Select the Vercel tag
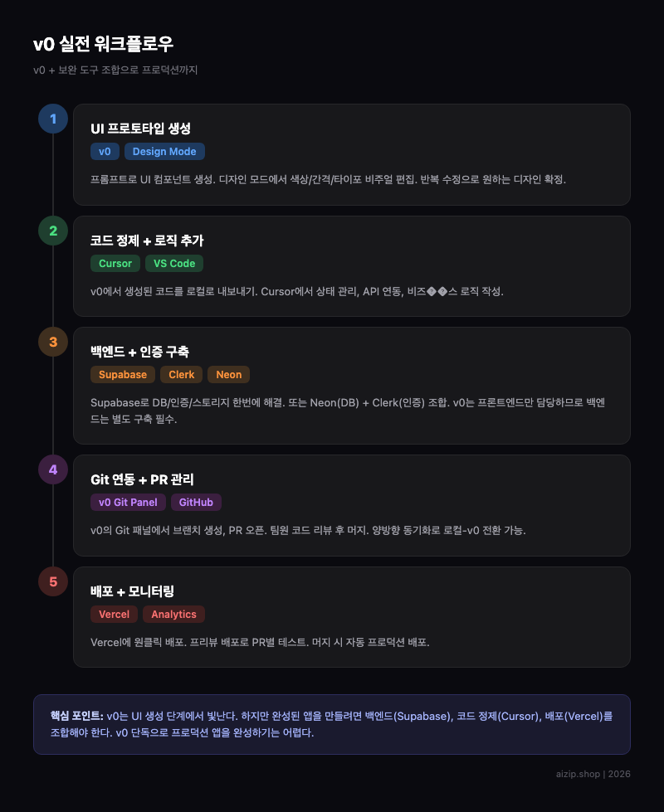 114,615
